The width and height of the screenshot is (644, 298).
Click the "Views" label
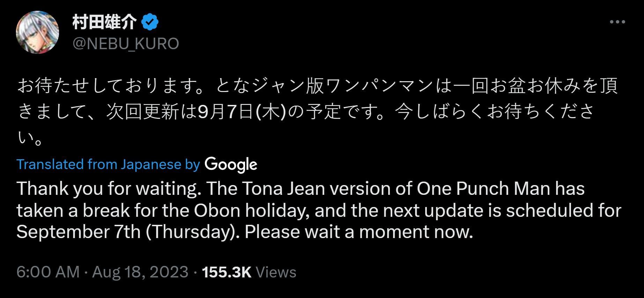tap(276, 272)
